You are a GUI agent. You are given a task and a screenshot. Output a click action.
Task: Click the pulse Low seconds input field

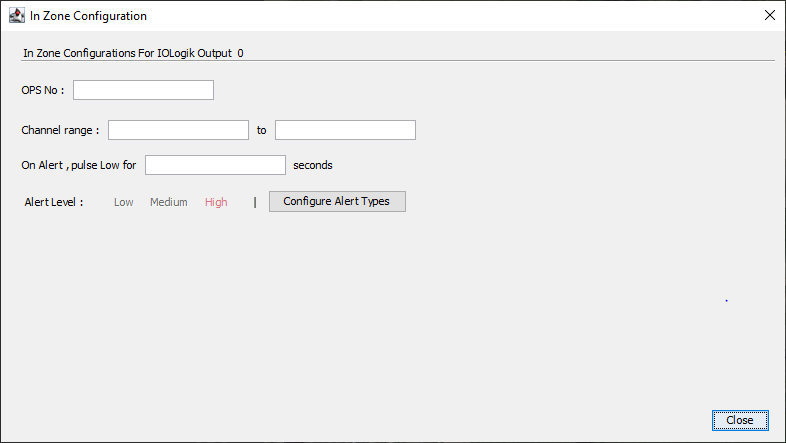216,165
